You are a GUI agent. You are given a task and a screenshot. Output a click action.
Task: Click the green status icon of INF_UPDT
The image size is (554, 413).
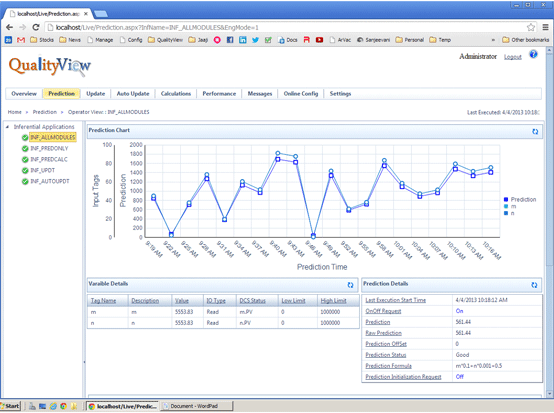pos(25,170)
